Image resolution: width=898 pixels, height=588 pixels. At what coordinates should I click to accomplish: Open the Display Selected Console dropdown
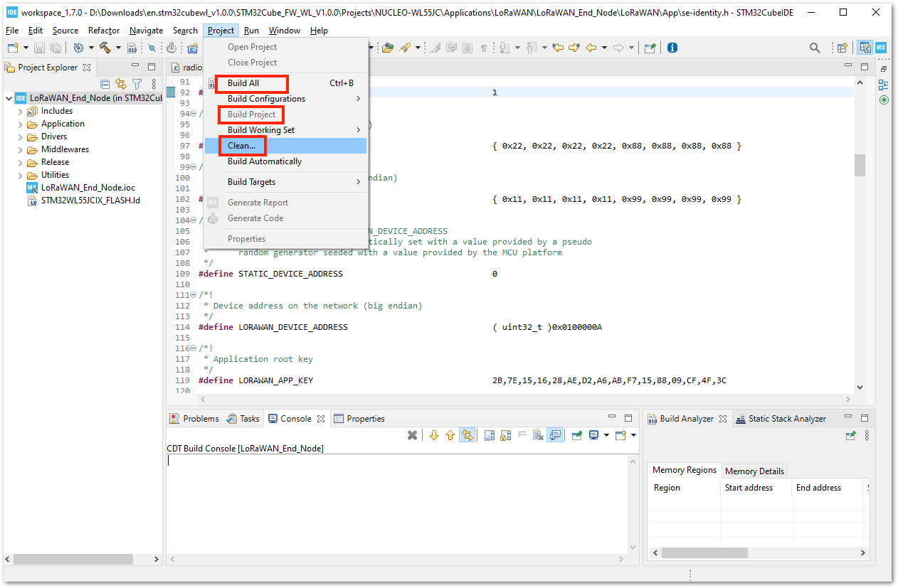(x=606, y=435)
